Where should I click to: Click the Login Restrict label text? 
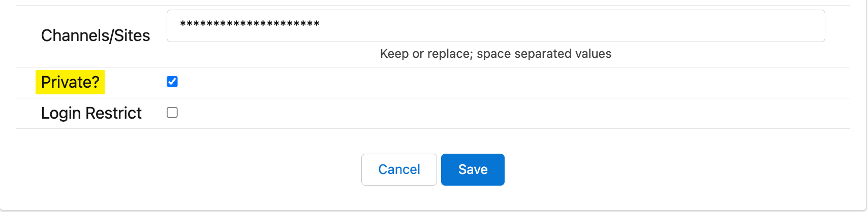(91, 113)
